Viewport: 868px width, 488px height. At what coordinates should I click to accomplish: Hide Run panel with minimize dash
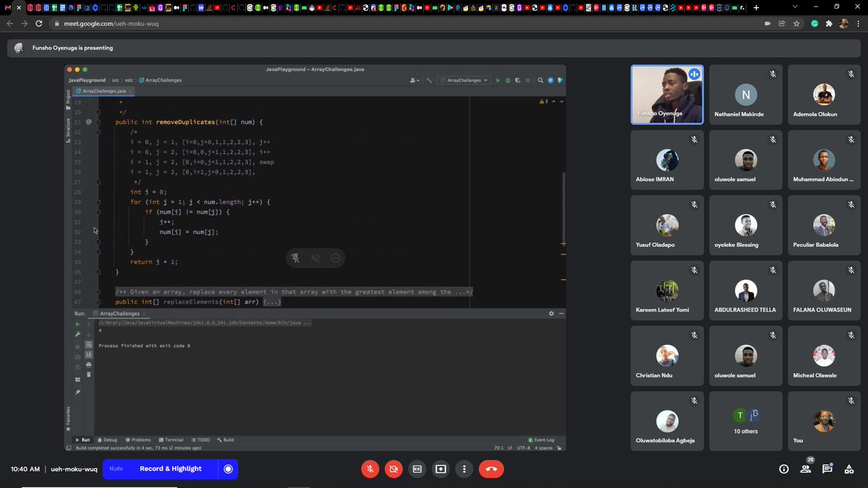click(561, 314)
